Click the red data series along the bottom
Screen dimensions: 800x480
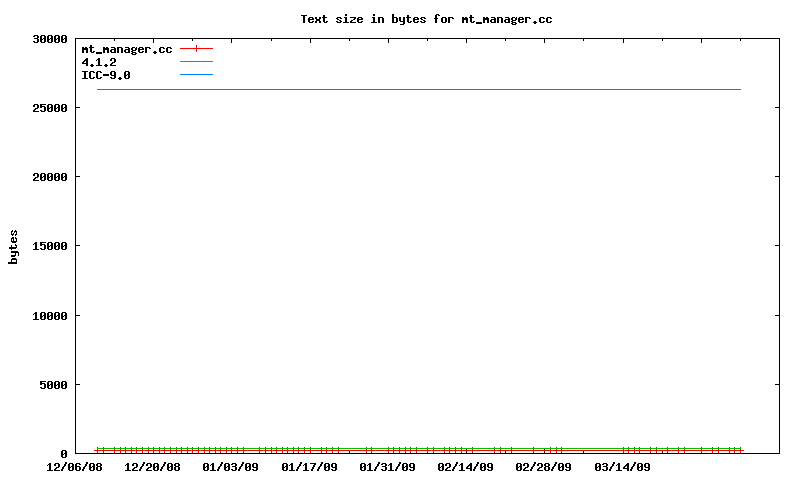coord(420,451)
